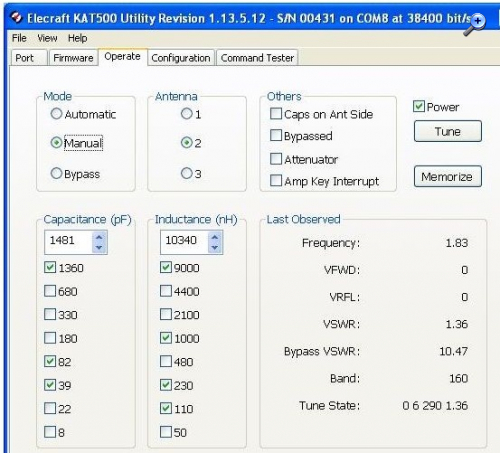Click the Memorize button
Screen dimensions: 500x453
click(x=448, y=176)
